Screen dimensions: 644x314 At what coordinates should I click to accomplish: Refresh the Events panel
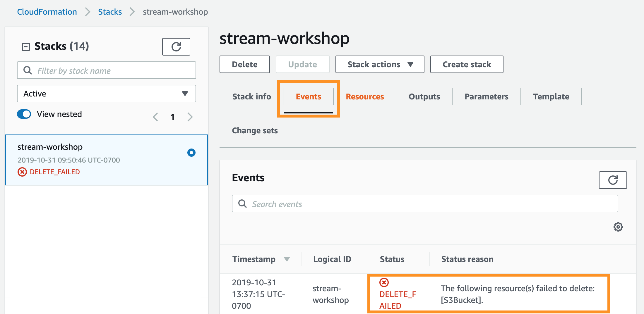[613, 180]
